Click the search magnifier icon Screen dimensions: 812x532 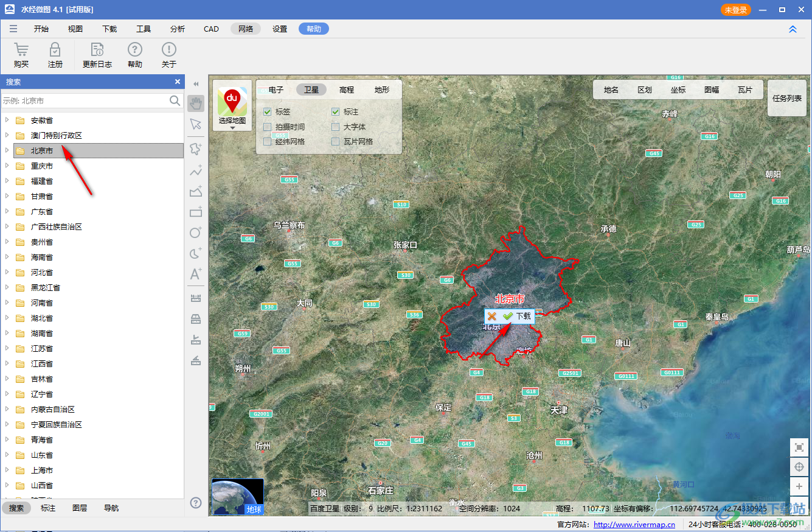point(175,100)
